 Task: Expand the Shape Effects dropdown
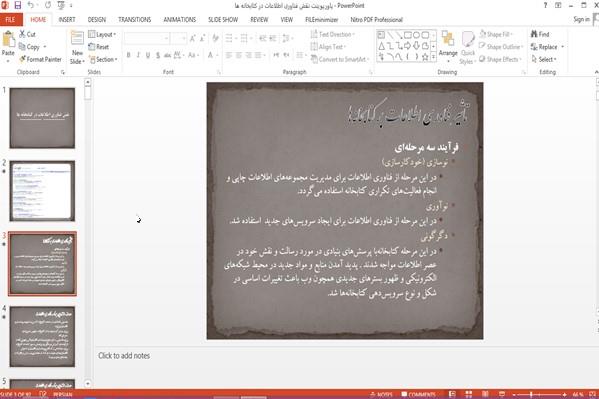pyautogui.click(x=500, y=59)
